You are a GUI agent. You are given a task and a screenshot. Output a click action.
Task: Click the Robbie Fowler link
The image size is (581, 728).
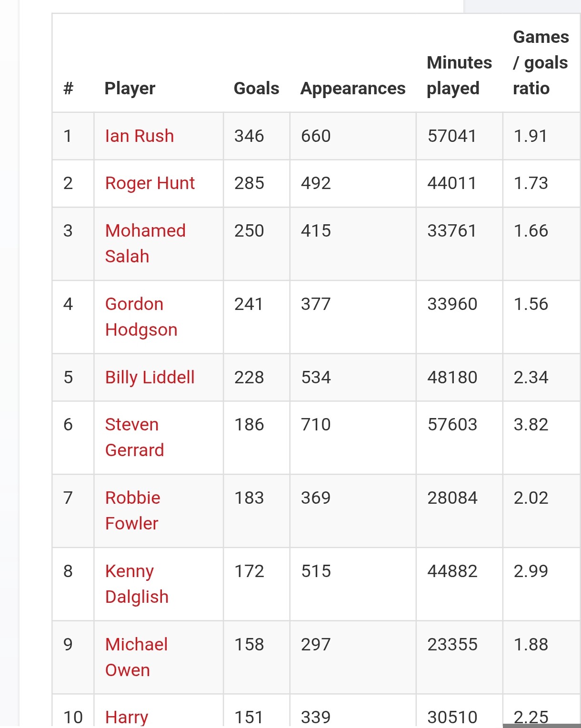click(x=132, y=498)
